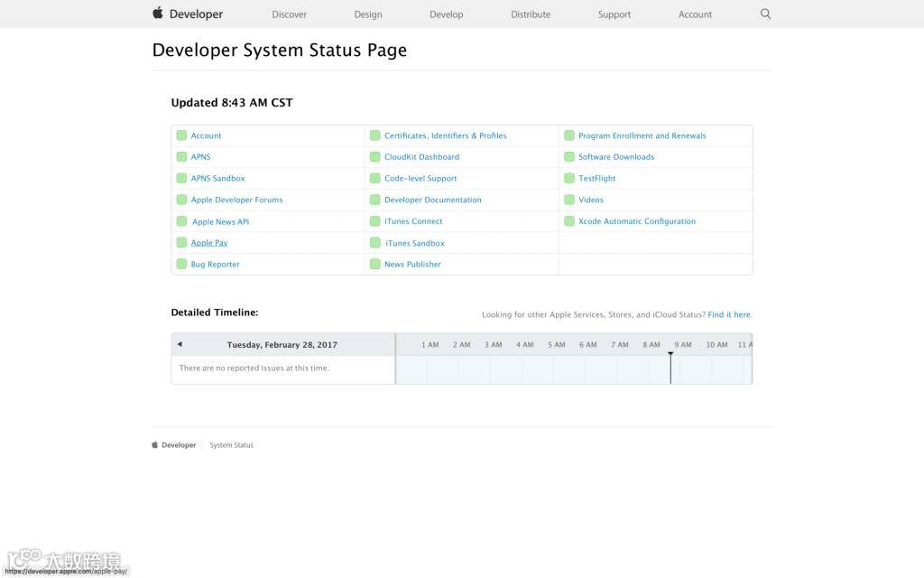Open the Developer Documentation link
924x578 pixels.
[x=432, y=200]
